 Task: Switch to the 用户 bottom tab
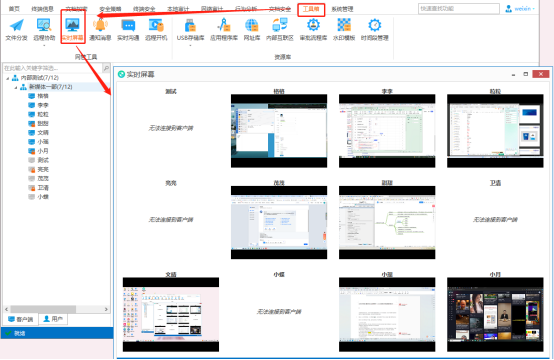(53, 319)
